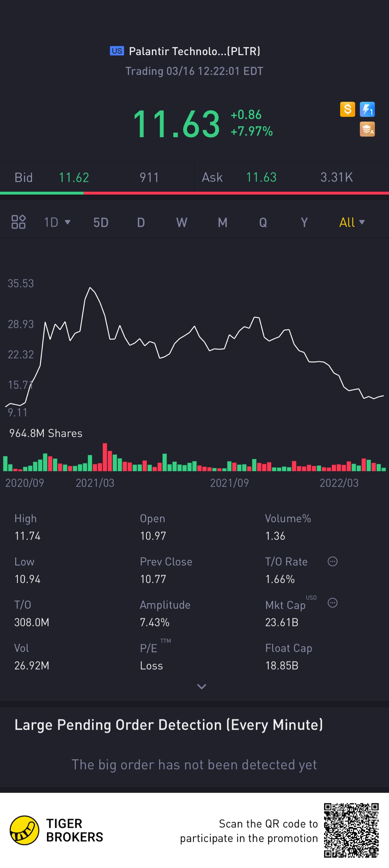Tap the Scan the QR code promotion text
The image size is (389, 868).
point(249,831)
